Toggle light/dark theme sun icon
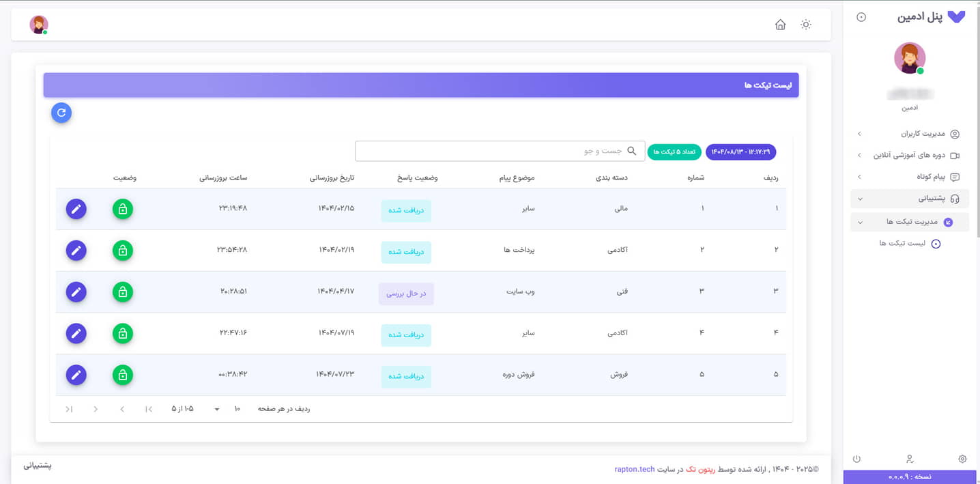 coord(806,25)
